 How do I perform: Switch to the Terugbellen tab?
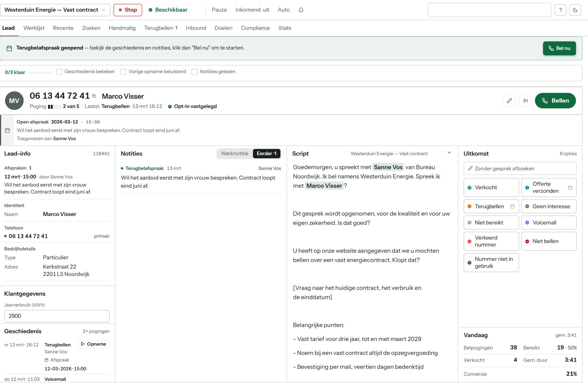(161, 28)
